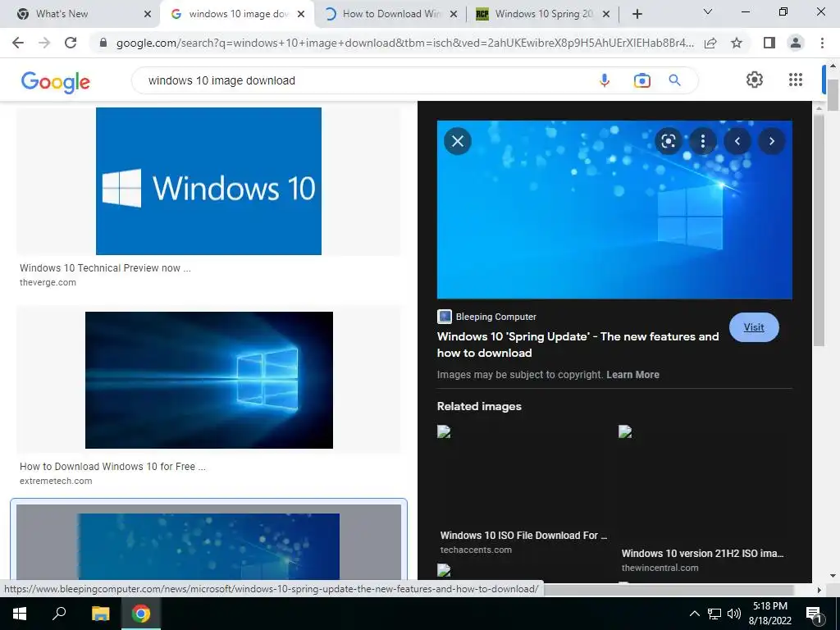Open the volume control icon
840x630 pixels.
(734, 614)
